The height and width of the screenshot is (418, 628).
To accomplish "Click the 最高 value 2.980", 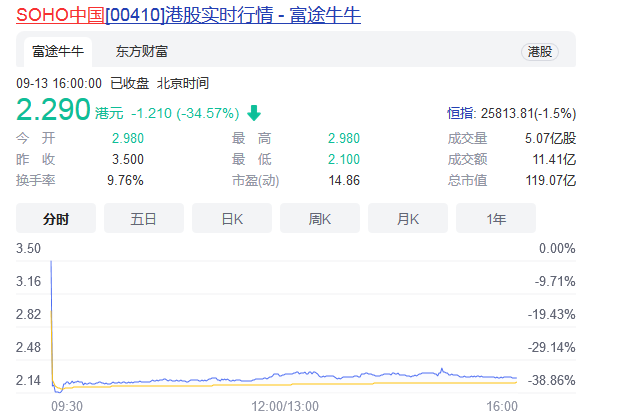I will coord(344,138).
